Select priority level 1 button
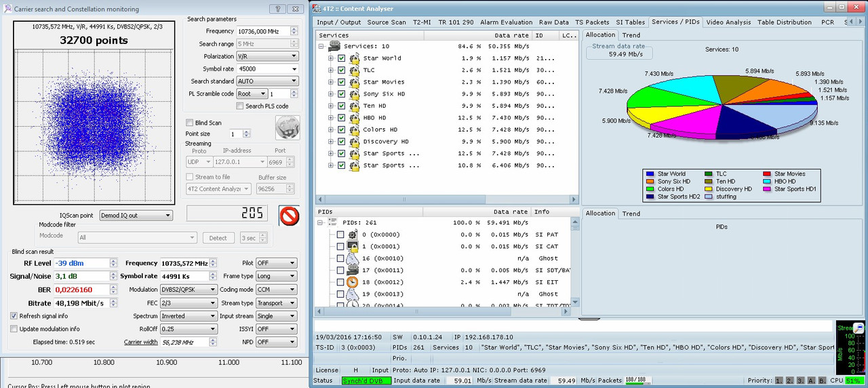This screenshot has height=388, width=868. [x=779, y=381]
